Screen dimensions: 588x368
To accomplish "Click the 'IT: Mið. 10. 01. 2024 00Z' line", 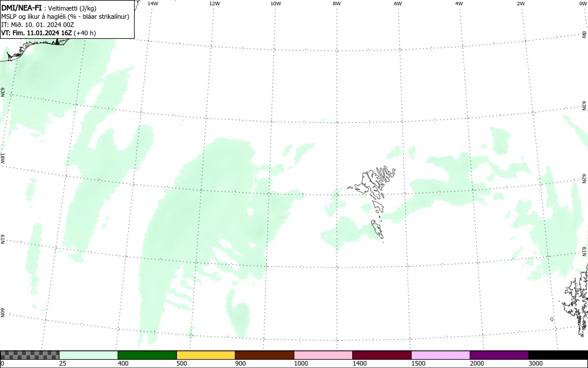I will click(38, 25).
